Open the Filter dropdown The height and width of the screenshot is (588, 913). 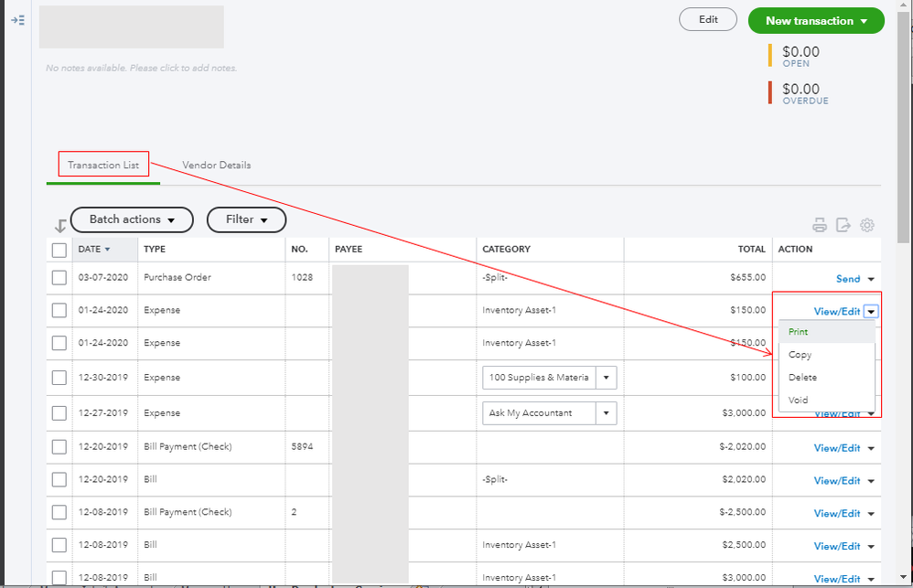coord(246,219)
